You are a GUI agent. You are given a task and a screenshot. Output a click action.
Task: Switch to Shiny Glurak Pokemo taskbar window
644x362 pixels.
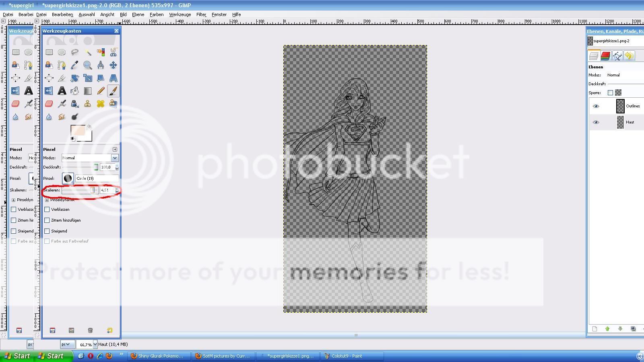coord(159,356)
